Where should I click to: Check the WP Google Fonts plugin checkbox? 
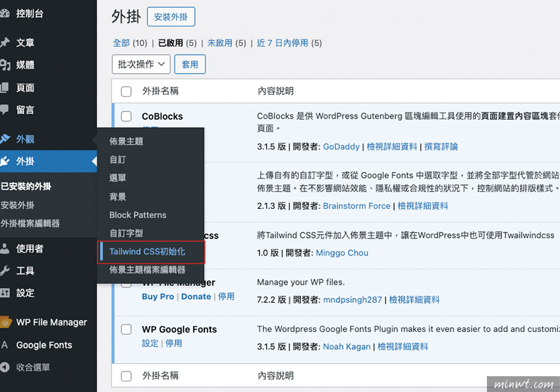(x=126, y=329)
